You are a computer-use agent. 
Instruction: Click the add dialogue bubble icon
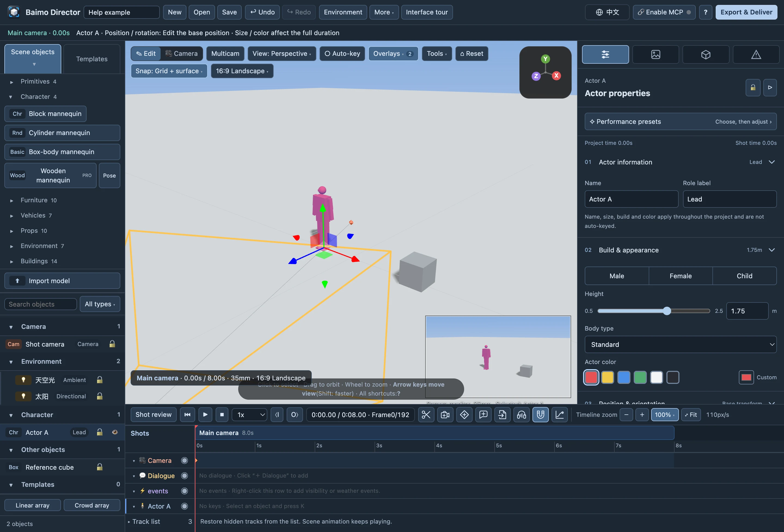point(483,415)
